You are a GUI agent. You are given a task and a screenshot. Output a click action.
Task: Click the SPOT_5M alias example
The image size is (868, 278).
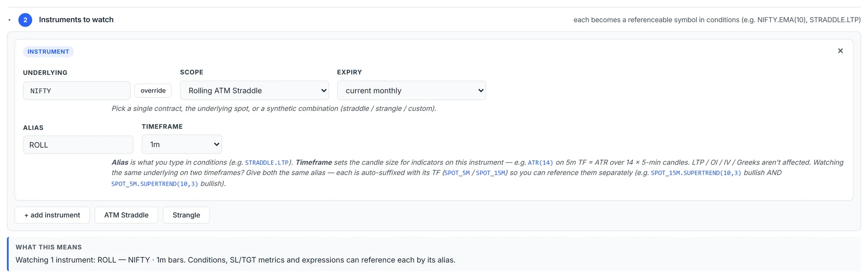pyautogui.click(x=457, y=173)
